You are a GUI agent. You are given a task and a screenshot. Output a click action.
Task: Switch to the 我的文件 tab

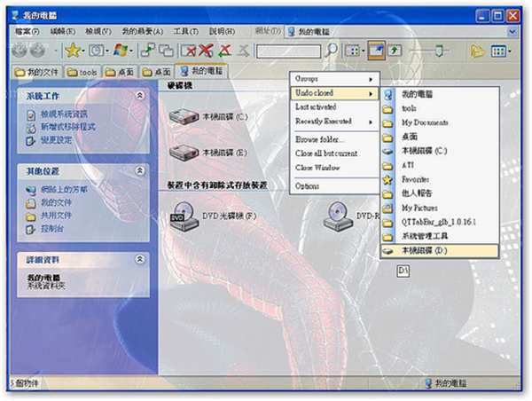pyautogui.click(x=35, y=70)
